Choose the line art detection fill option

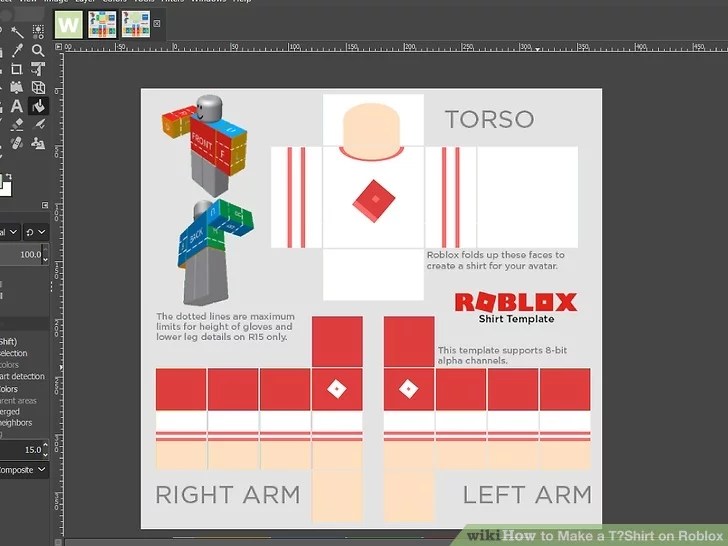click(x=22, y=377)
